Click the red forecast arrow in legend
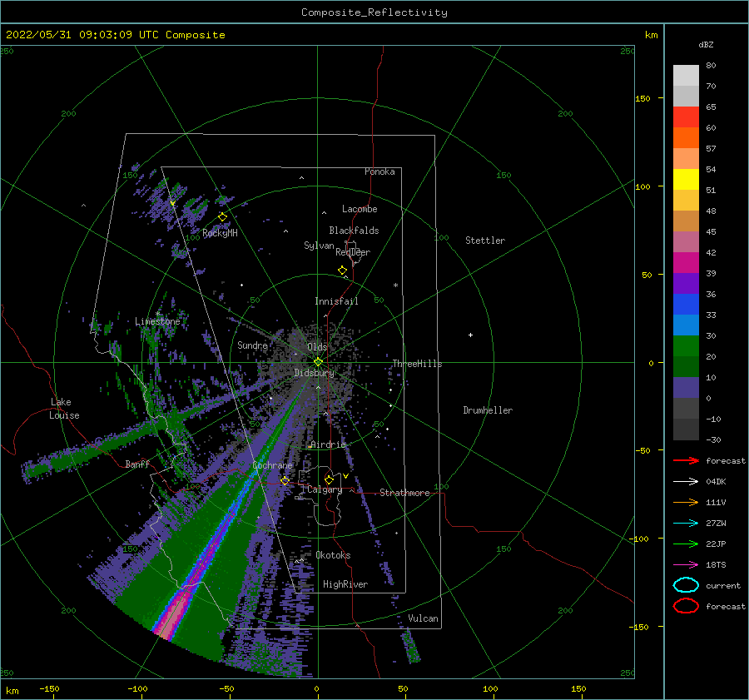The height and width of the screenshot is (700, 749). (x=686, y=460)
